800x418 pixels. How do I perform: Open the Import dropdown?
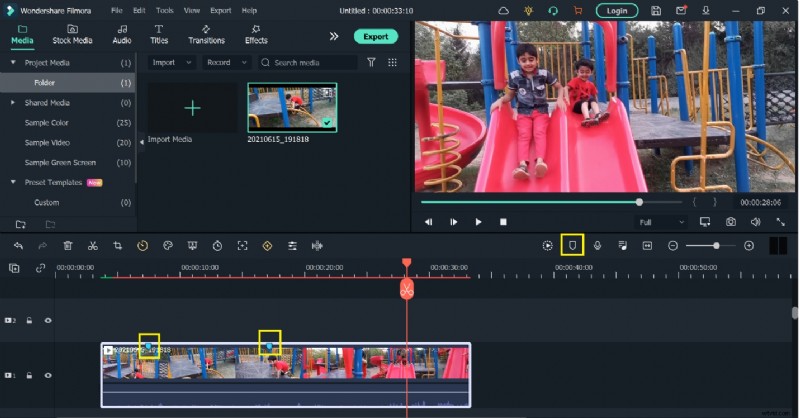pos(171,62)
